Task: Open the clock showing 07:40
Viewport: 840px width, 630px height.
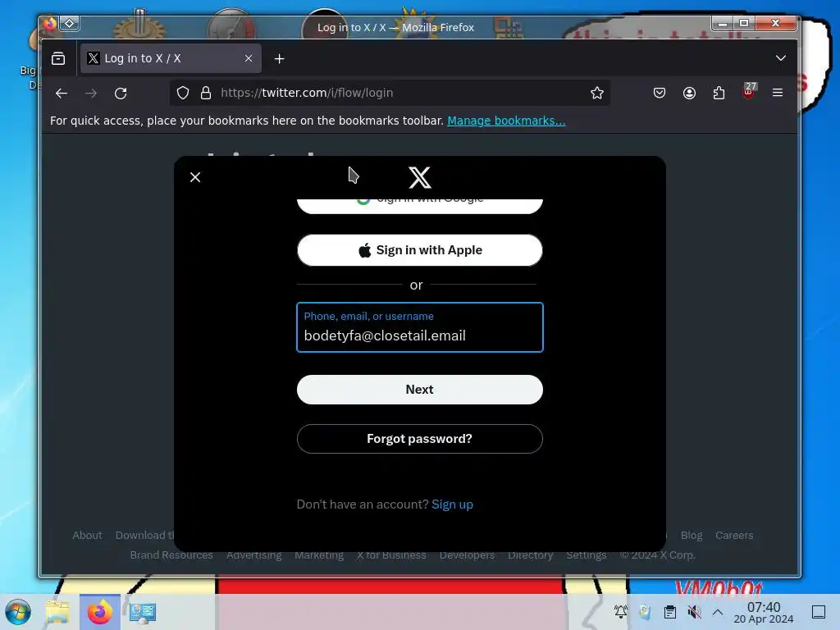Action: click(x=764, y=612)
